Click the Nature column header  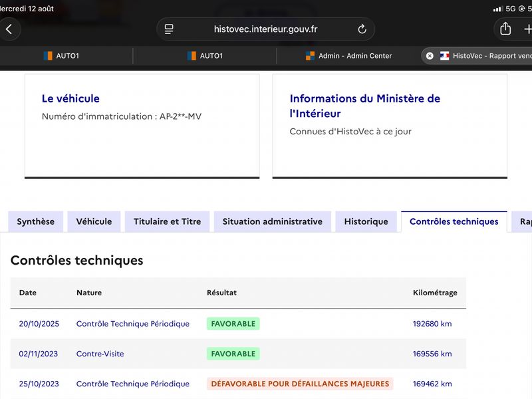point(89,293)
